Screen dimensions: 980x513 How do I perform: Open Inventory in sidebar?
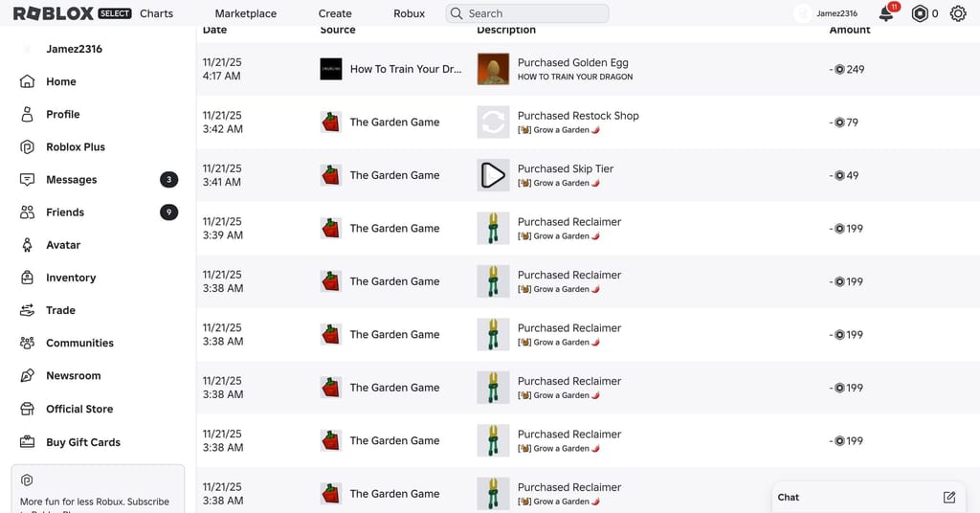click(71, 278)
